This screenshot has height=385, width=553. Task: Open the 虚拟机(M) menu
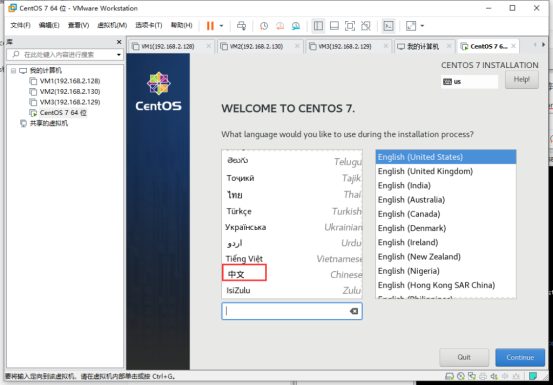click(x=112, y=25)
